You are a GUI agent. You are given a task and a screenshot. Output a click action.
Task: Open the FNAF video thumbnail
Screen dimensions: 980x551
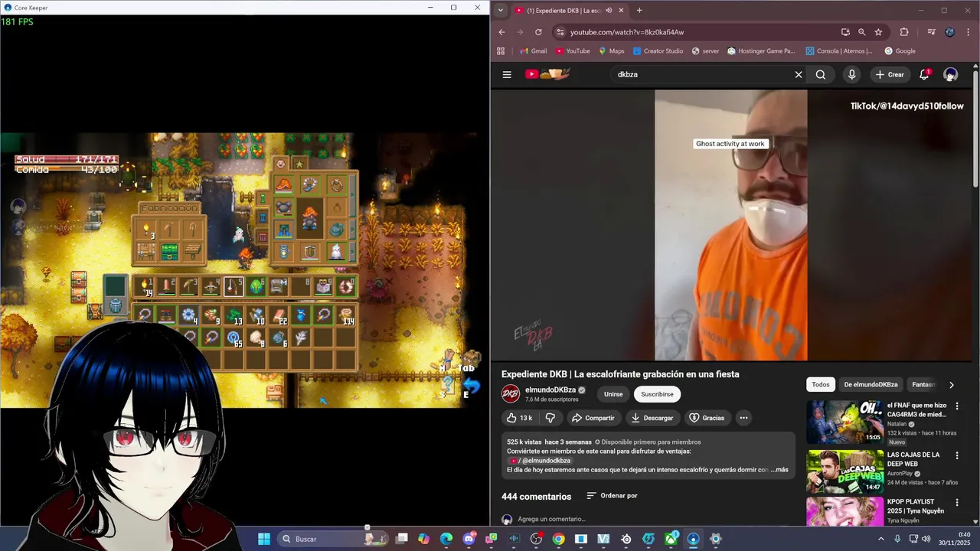click(844, 422)
